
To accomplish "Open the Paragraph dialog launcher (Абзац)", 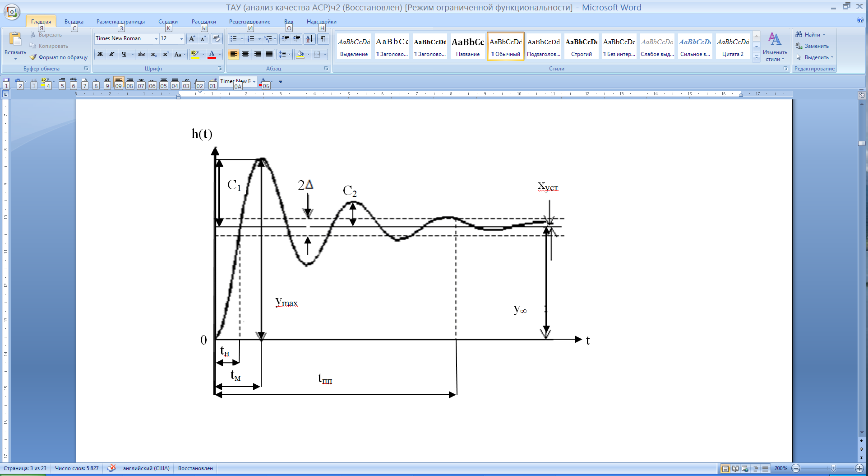I will (326, 69).
